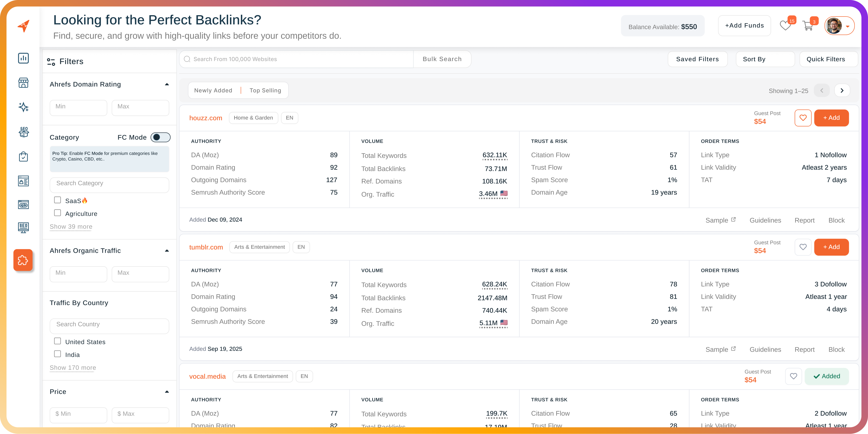
Task: Click the US flag beside tumblr.com Org. Traffic
Action: point(504,323)
